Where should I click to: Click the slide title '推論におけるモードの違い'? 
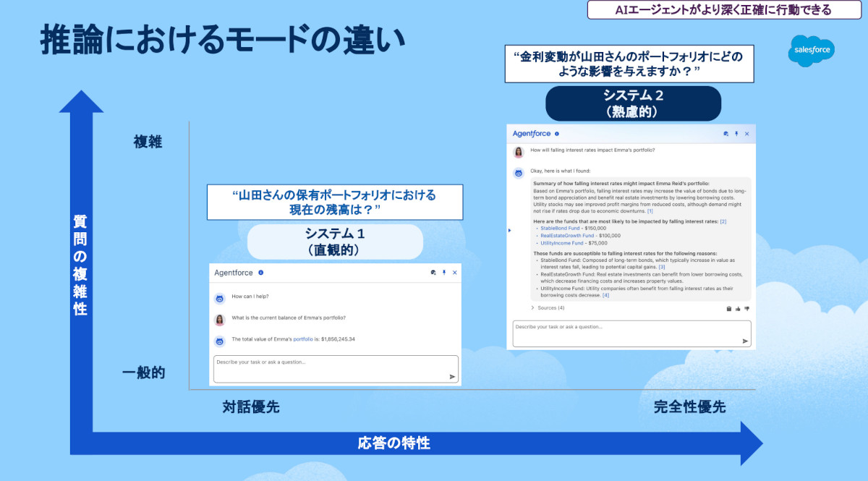click(222, 40)
